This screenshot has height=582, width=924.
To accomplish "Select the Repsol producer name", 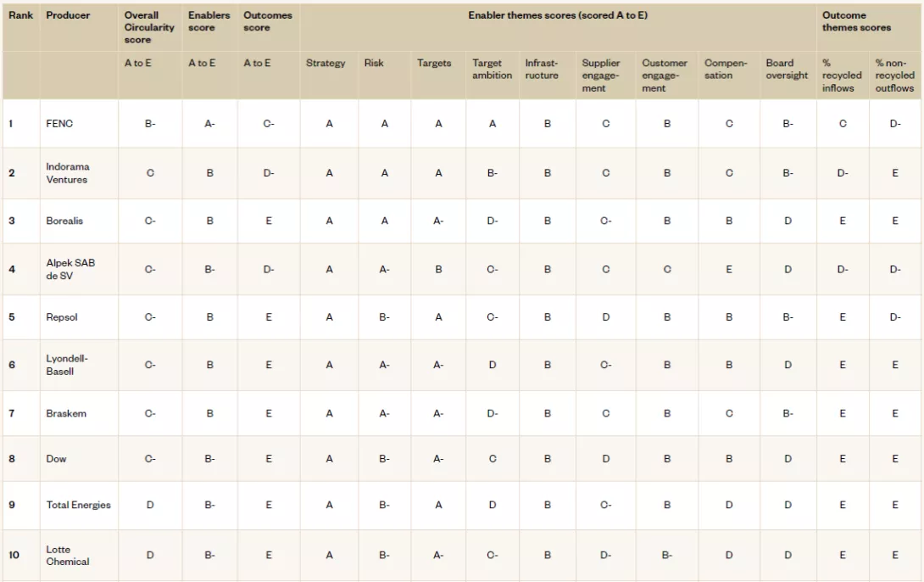I will 61,317.
